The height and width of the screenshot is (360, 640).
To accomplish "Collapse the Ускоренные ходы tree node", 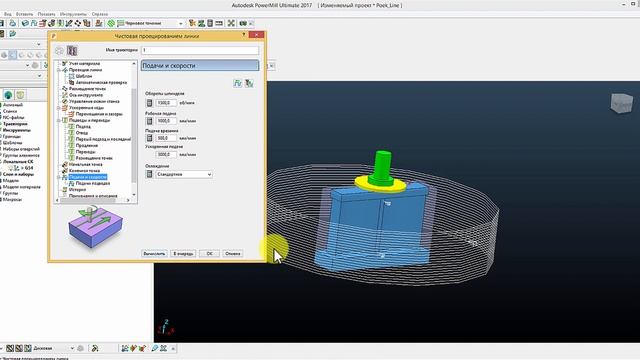I will (x=59, y=108).
